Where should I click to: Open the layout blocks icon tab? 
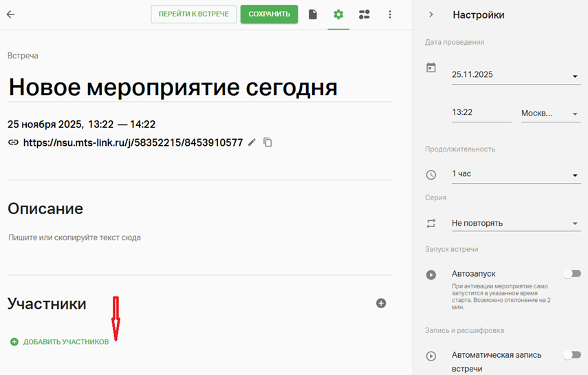(364, 14)
